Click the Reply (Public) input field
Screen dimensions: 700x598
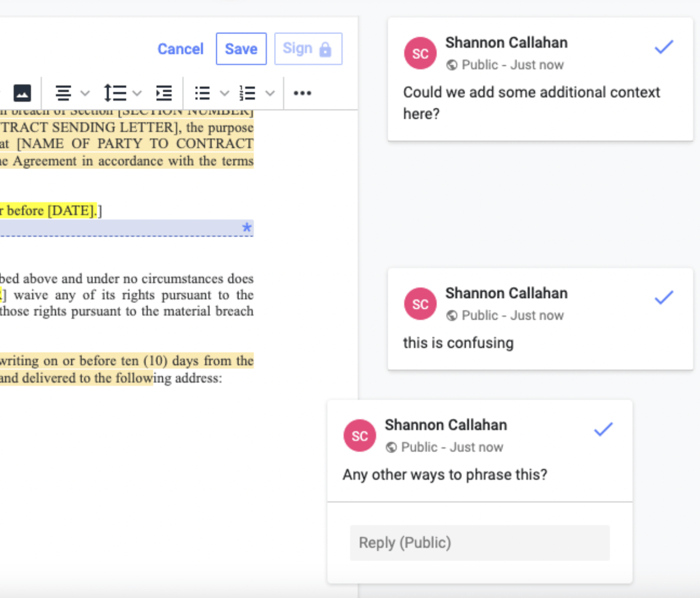click(x=479, y=542)
